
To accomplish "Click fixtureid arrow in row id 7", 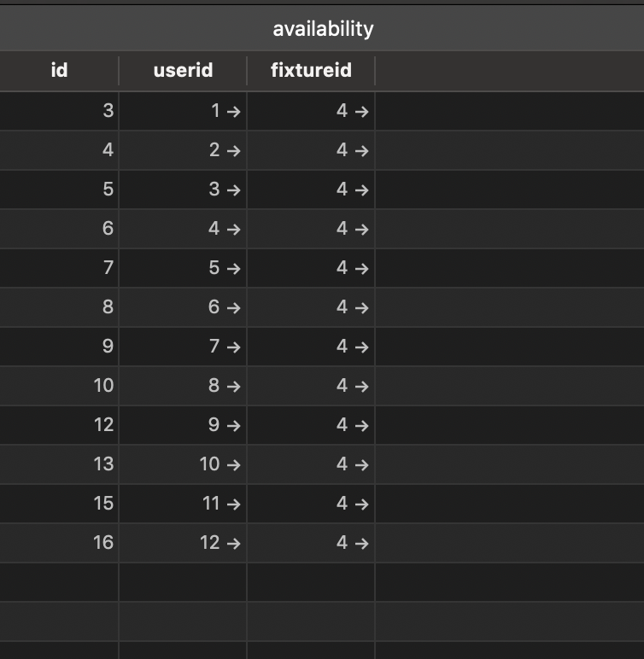I will (x=361, y=268).
